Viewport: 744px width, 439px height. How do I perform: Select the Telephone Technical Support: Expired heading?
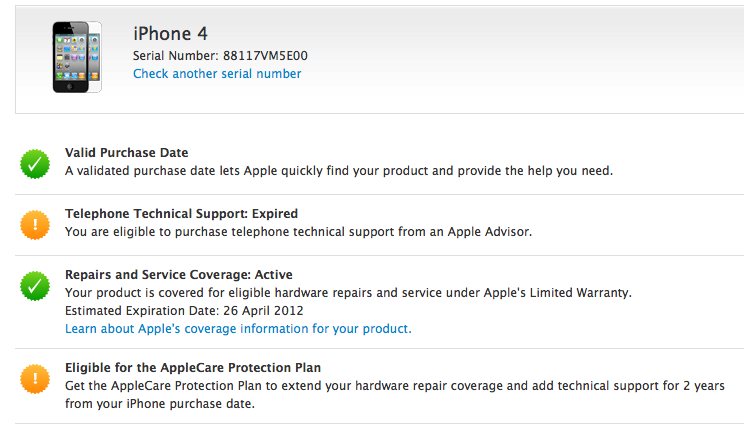(181, 214)
